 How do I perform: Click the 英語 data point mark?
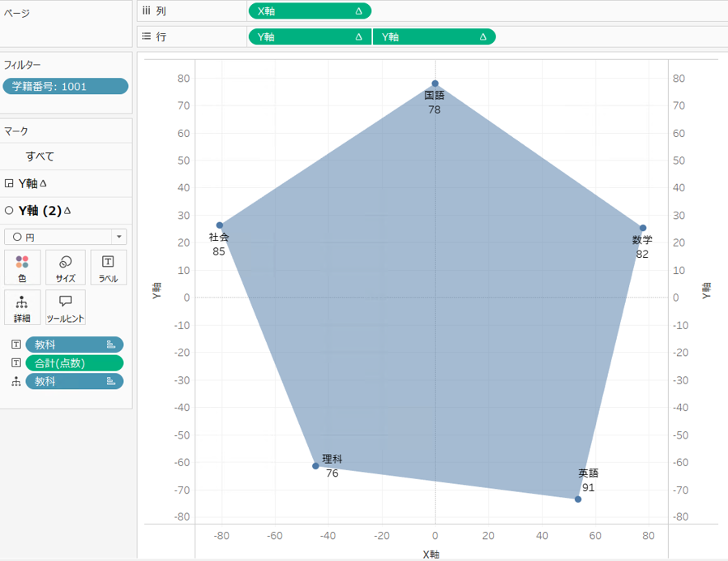click(x=578, y=499)
